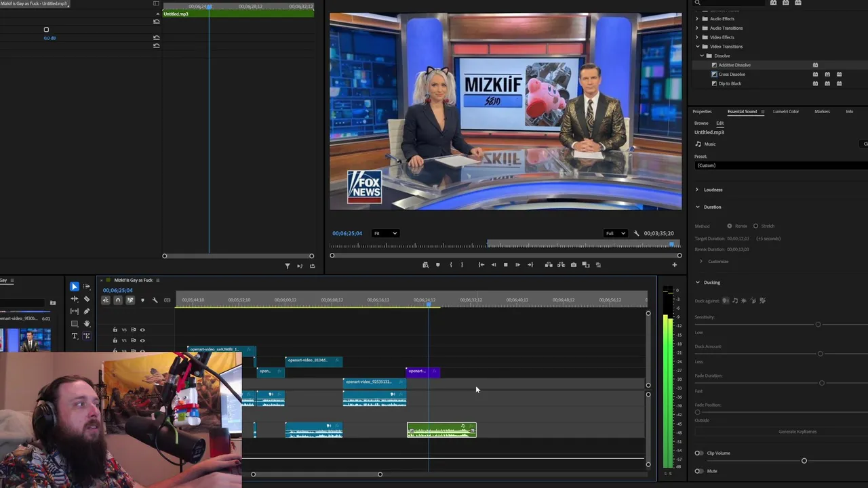Screen dimensions: 868x488
Task: Select the green Untitled.mp3 audio clip
Action: (x=441, y=430)
